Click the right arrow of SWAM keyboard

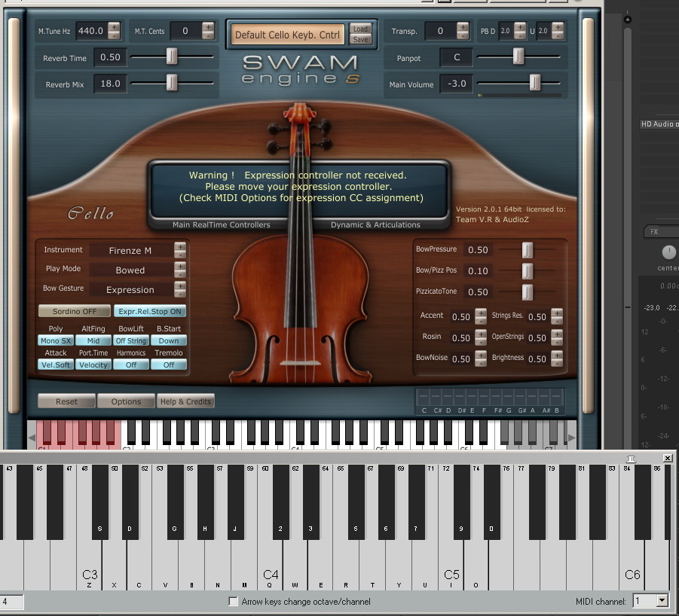click(x=571, y=438)
